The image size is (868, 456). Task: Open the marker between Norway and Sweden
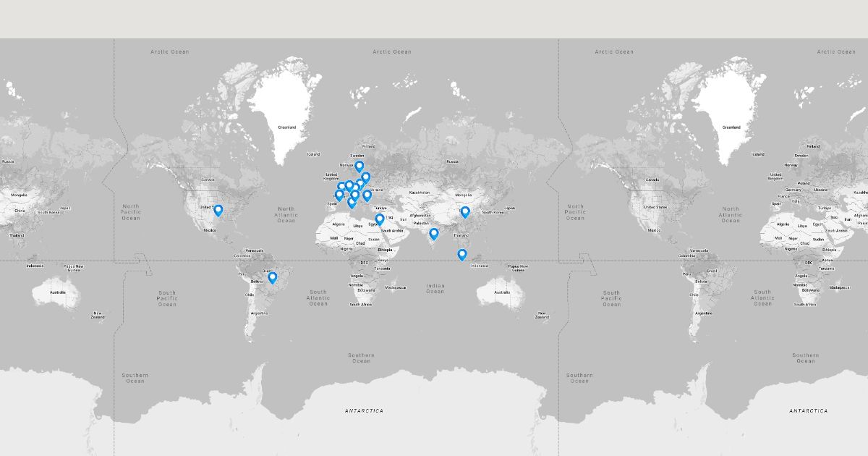click(x=359, y=166)
